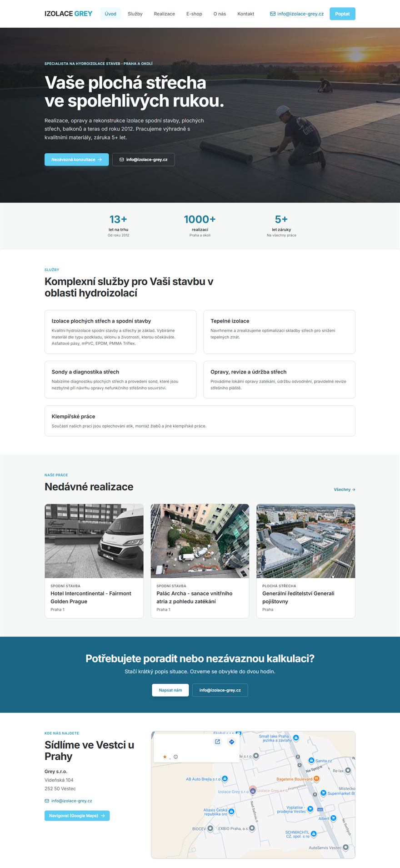Click the Albert supermarket map pin
This screenshot has height=868, width=400.
[x=333, y=818]
